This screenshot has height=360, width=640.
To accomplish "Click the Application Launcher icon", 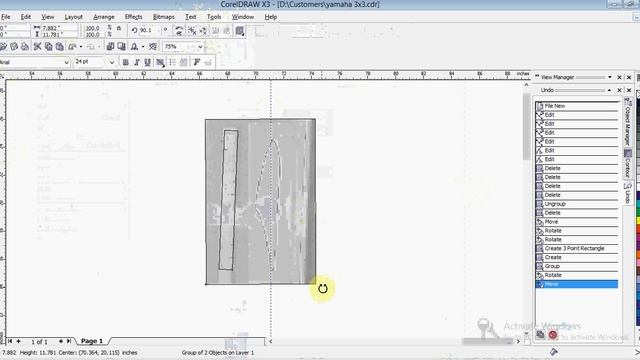I will pos(134,47).
